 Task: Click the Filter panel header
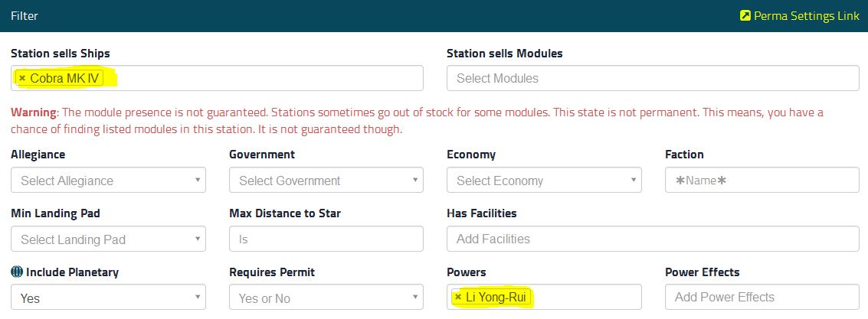(434, 16)
